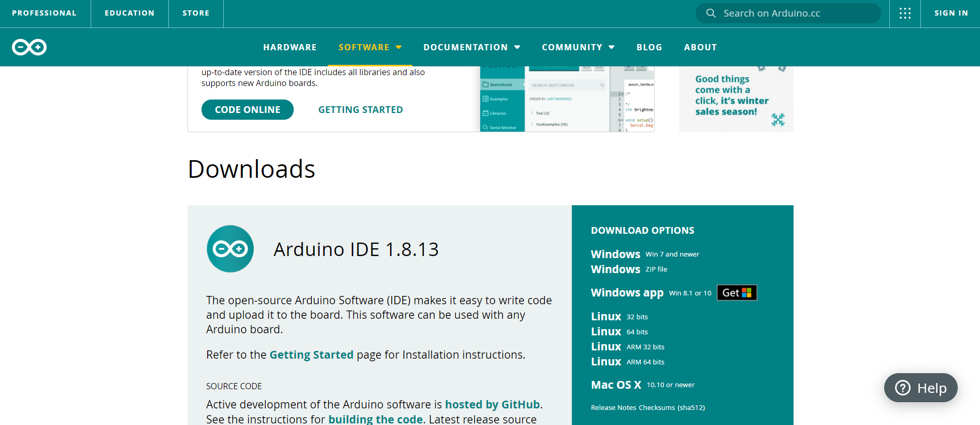Focus the Search on Arduino.cc field
Viewport: 980px width, 425px height.
[x=788, y=13]
